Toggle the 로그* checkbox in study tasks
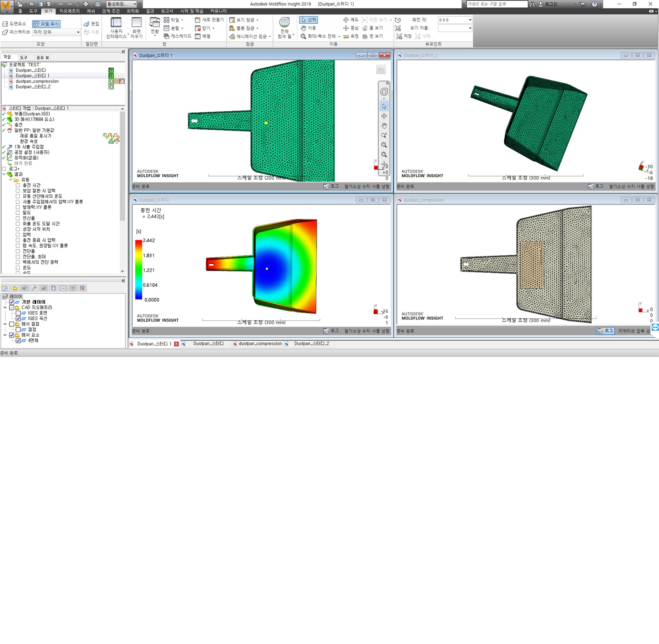This screenshot has width=659, height=644. pyautogui.click(x=4, y=169)
